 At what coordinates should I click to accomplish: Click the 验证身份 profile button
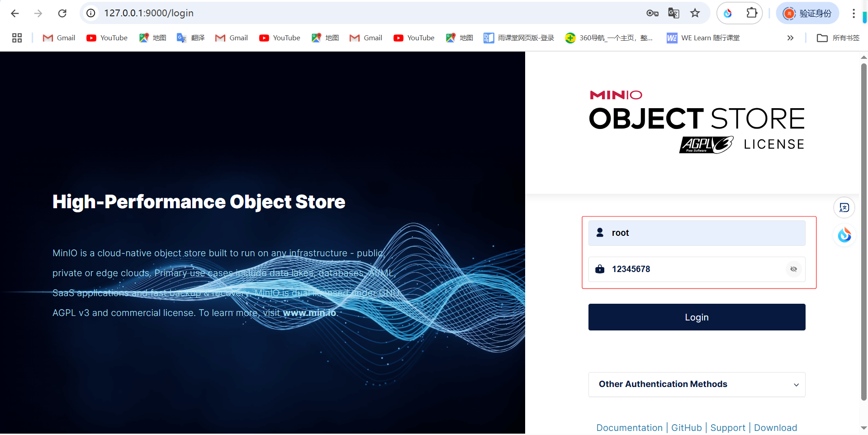pos(808,13)
